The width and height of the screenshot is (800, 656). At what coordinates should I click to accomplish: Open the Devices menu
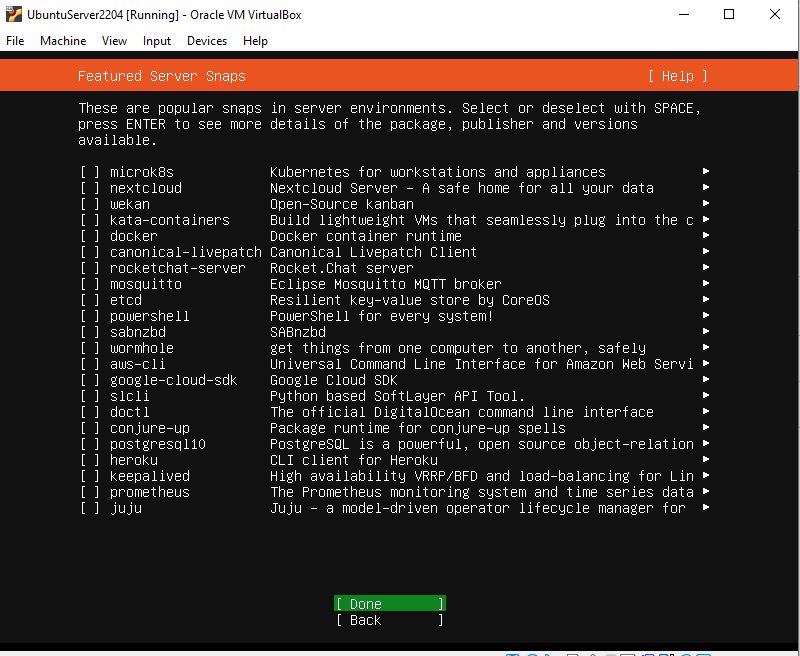point(207,41)
